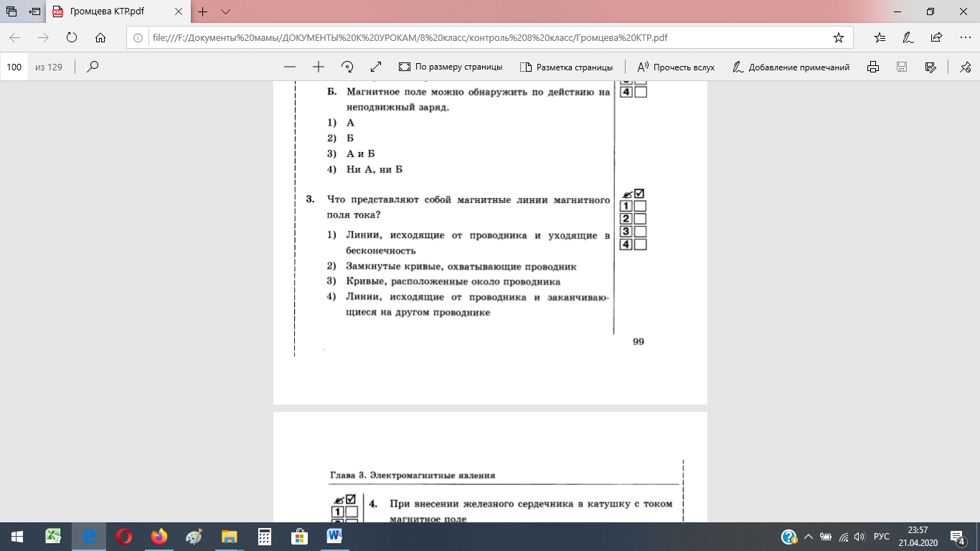The image size is (980, 551).
Task: Print the PDF document
Action: tap(873, 67)
